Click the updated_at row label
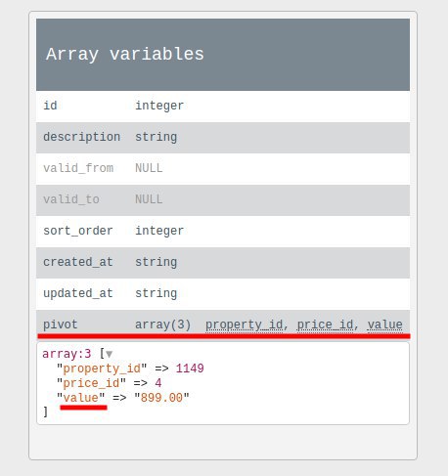 (78, 293)
